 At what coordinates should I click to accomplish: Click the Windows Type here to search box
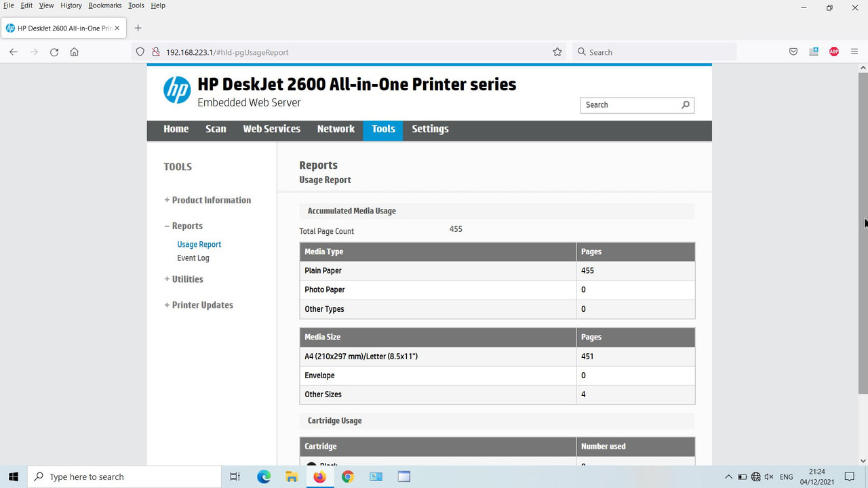(125, 476)
